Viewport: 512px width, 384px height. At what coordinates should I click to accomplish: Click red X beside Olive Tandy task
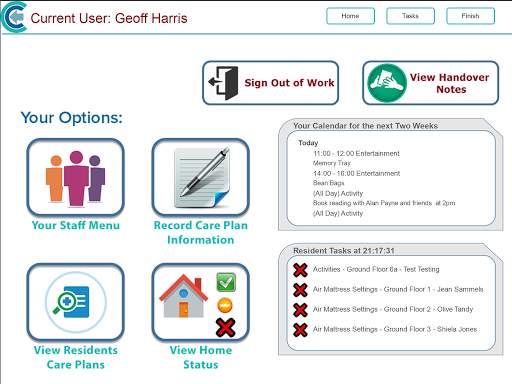(x=300, y=310)
